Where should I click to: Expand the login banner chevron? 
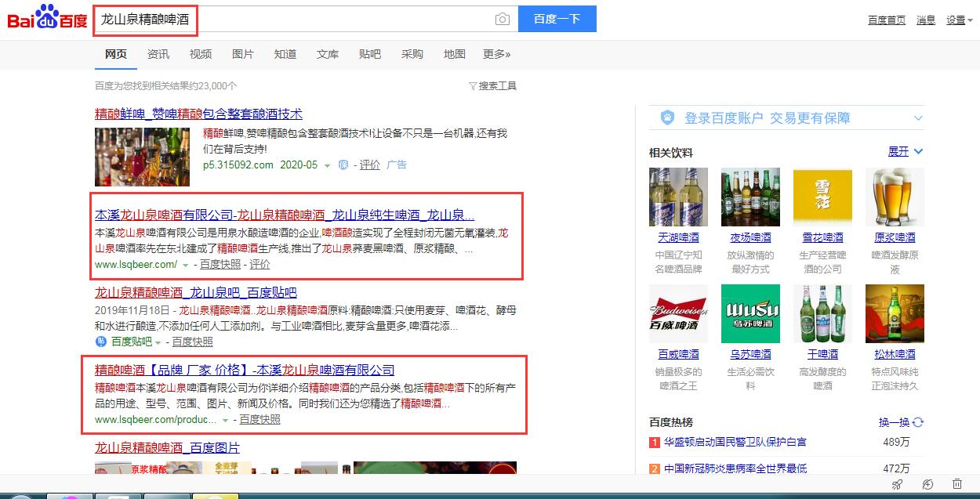point(918,118)
